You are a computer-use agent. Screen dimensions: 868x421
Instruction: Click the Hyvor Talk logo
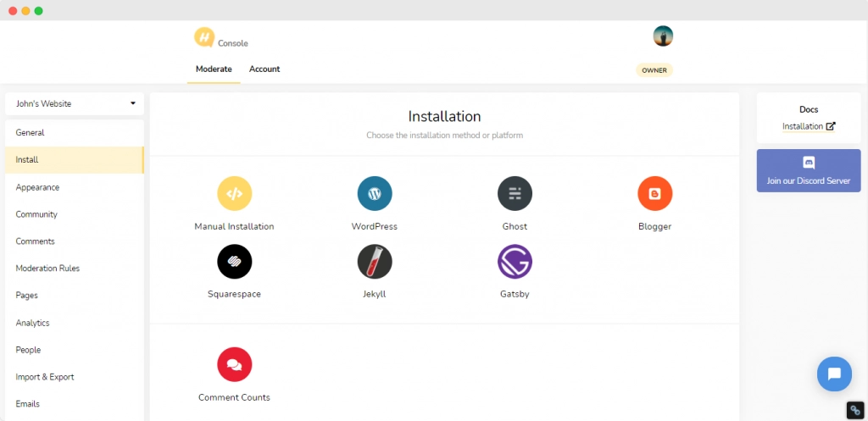point(204,37)
